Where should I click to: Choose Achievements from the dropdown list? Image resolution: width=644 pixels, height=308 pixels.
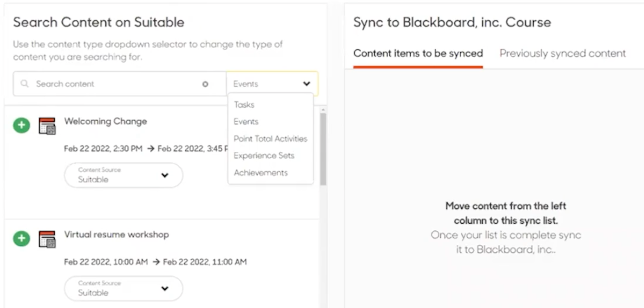261,173
